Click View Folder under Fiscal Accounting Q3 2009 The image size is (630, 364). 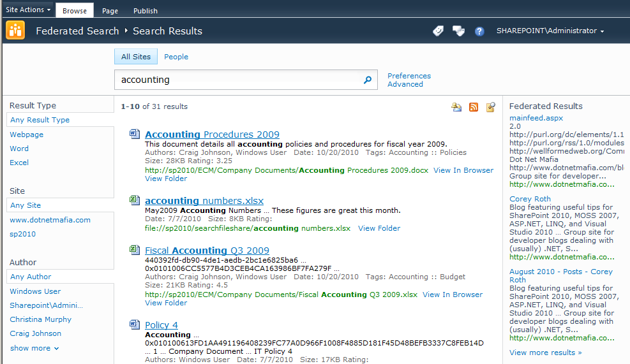(166, 303)
